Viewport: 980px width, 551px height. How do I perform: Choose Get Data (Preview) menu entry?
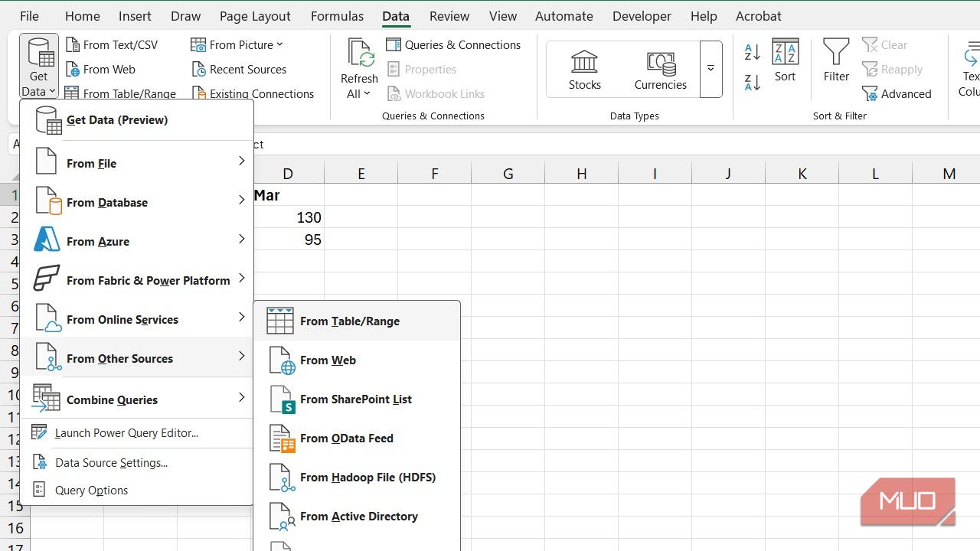click(x=136, y=120)
